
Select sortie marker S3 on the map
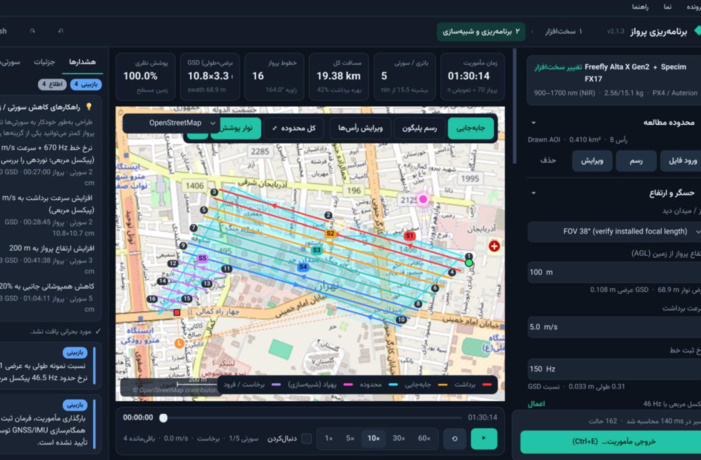pyautogui.click(x=317, y=250)
